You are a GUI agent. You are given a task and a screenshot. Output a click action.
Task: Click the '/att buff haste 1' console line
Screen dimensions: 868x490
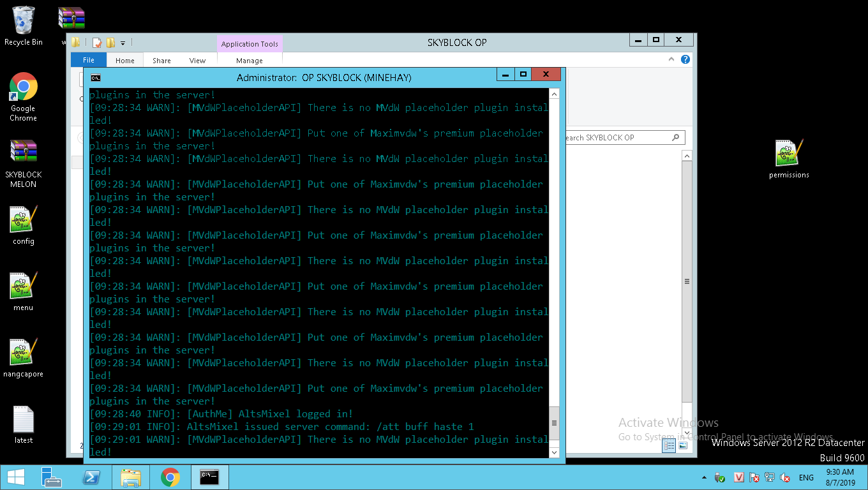(281, 426)
